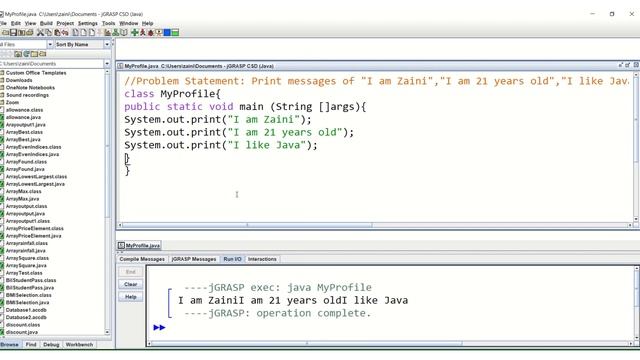The image size is (640, 360).
Task: Click the Print toolbar icon
Action: click(29, 33)
